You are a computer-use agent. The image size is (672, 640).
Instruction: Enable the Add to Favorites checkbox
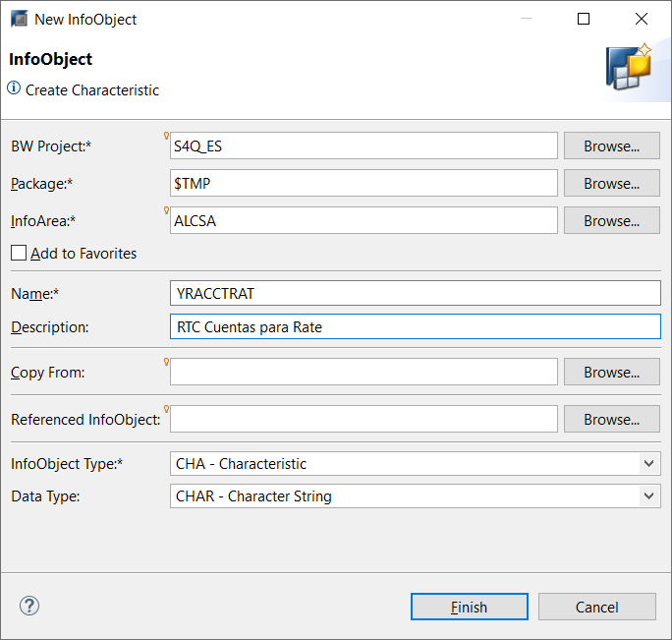point(19,254)
